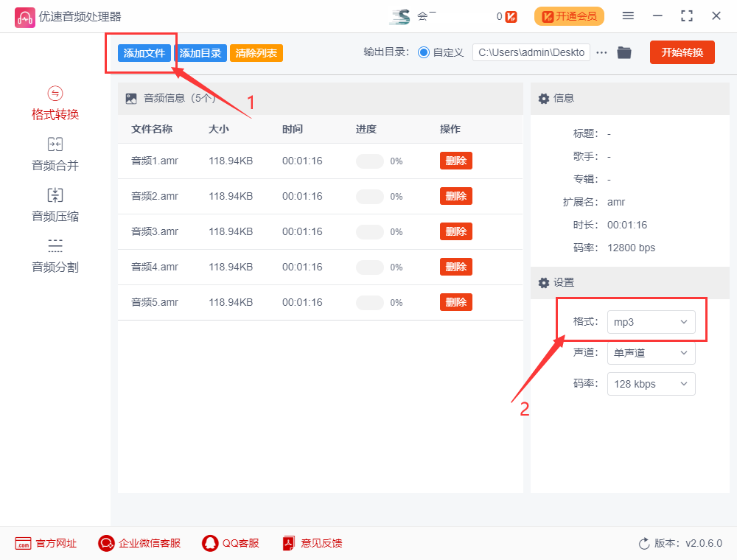The height and width of the screenshot is (560, 737).
Task: Open the 码率 bitrate dropdown showing 128 kbps
Action: 651,384
